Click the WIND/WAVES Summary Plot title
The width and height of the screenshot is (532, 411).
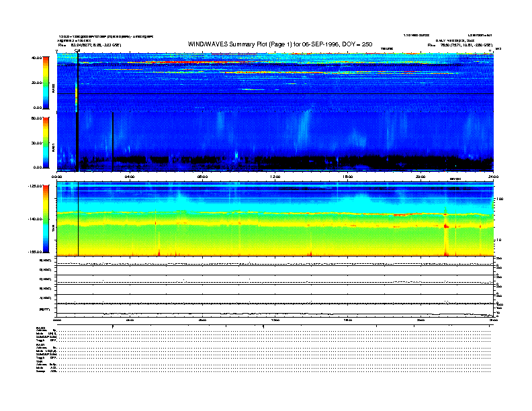pyautogui.click(x=281, y=44)
